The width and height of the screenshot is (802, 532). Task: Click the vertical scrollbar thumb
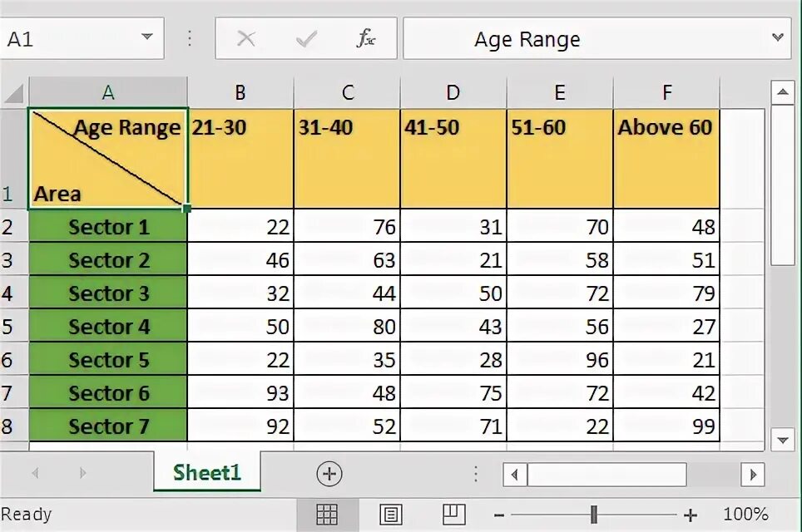pos(782,185)
